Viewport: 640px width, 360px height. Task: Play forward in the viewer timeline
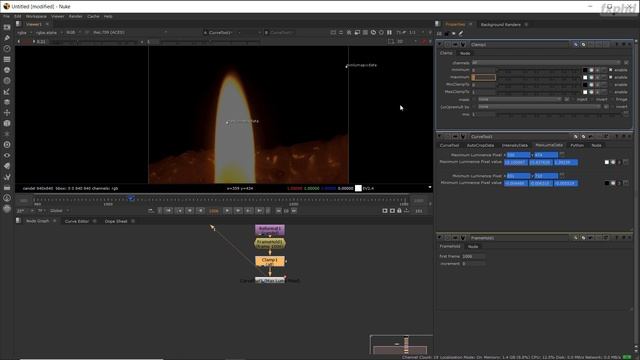227,211
